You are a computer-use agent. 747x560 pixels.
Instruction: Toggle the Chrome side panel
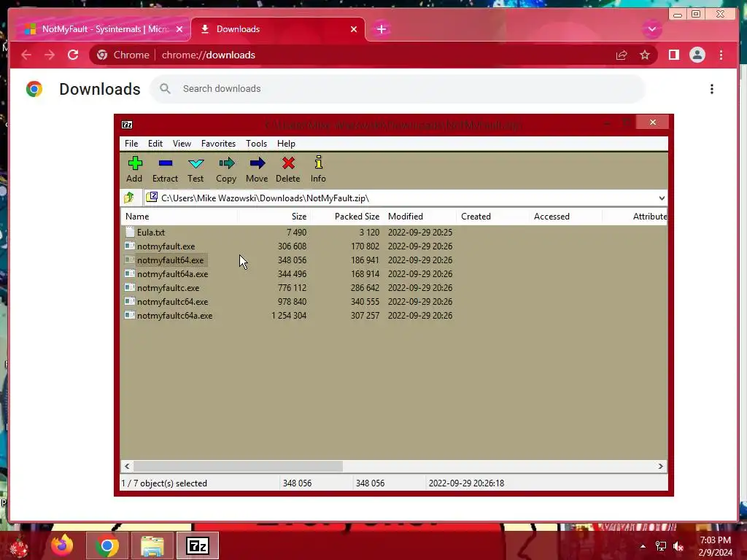[x=673, y=55]
